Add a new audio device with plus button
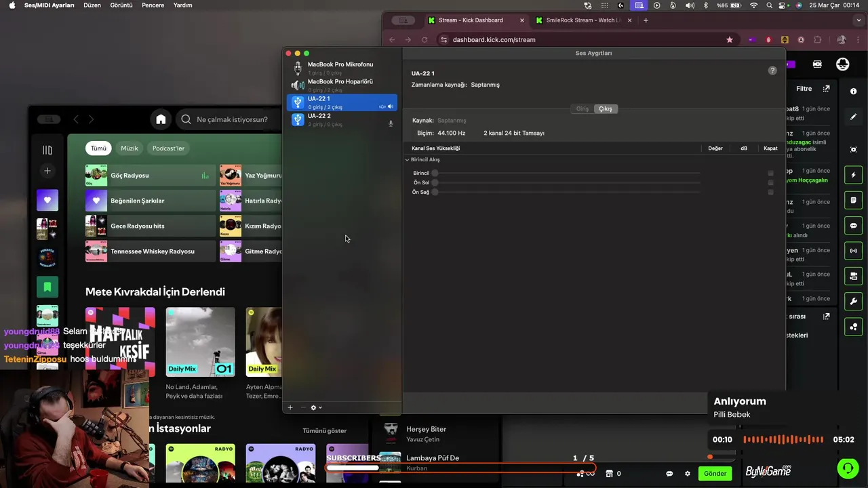The height and width of the screenshot is (488, 868). [x=290, y=407]
